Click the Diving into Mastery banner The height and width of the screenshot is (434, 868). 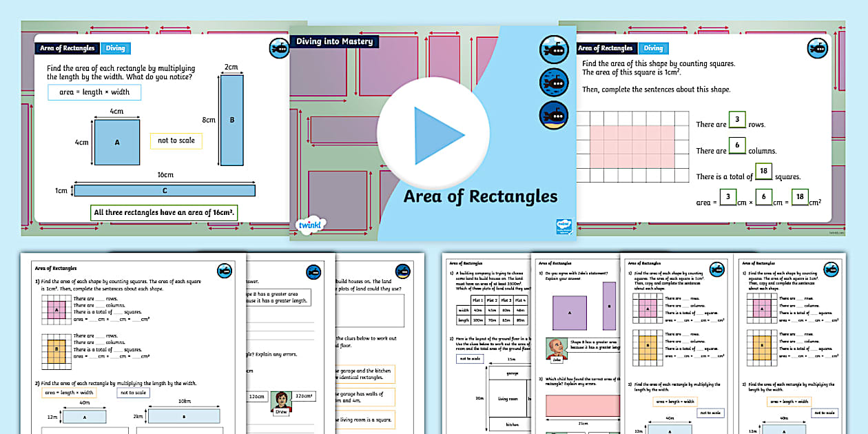pos(333,41)
